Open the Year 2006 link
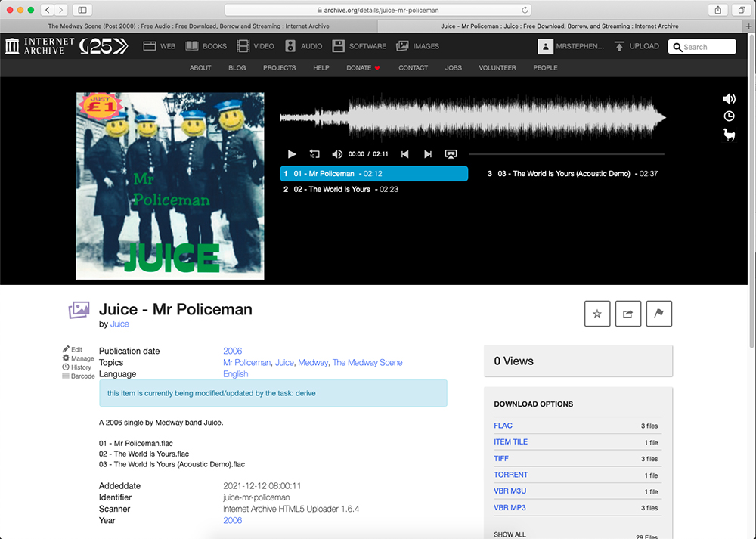Image resolution: width=756 pixels, height=539 pixels. point(232,521)
